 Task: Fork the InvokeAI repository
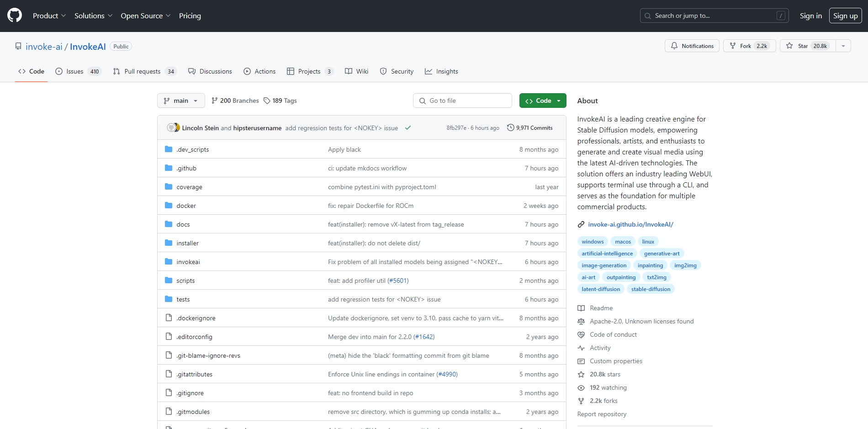749,46
